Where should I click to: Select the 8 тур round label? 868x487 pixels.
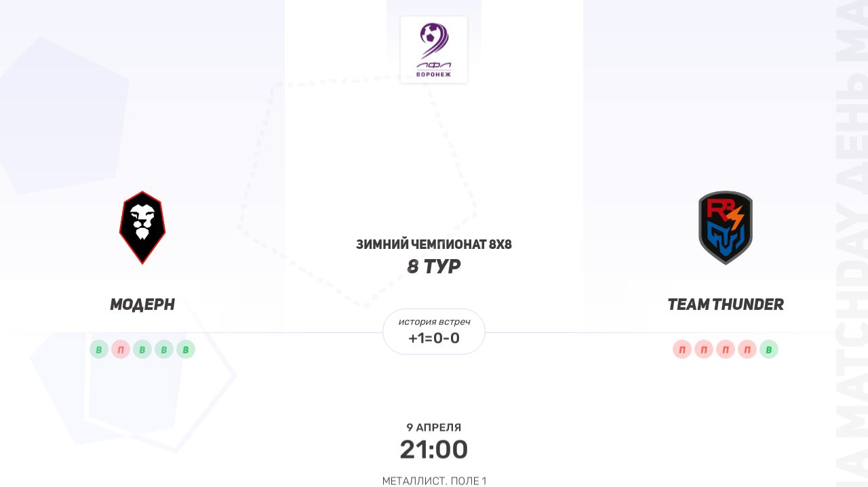(434, 267)
